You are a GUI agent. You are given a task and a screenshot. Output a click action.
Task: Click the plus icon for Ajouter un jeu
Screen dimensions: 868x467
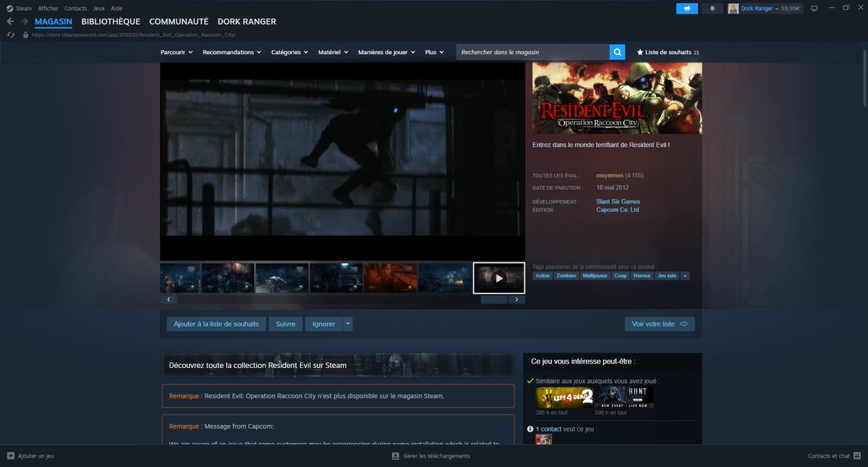pyautogui.click(x=10, y=456)
